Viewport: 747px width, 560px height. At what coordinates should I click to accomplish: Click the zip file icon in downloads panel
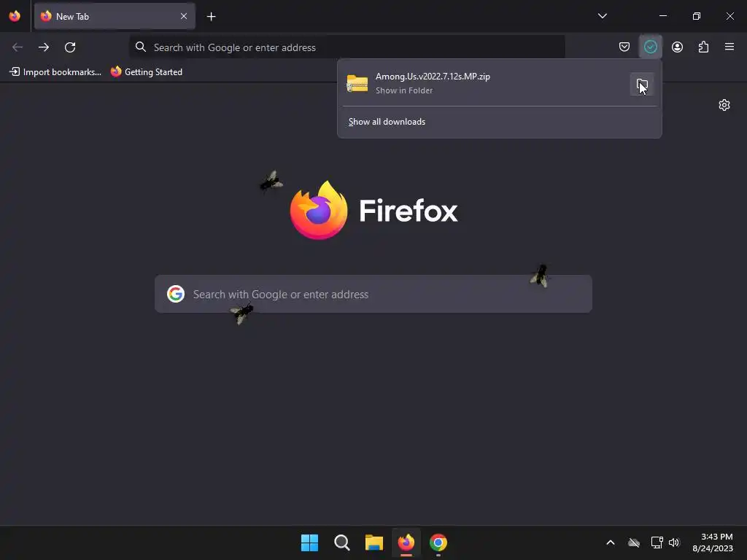click(x=357, y=83)
